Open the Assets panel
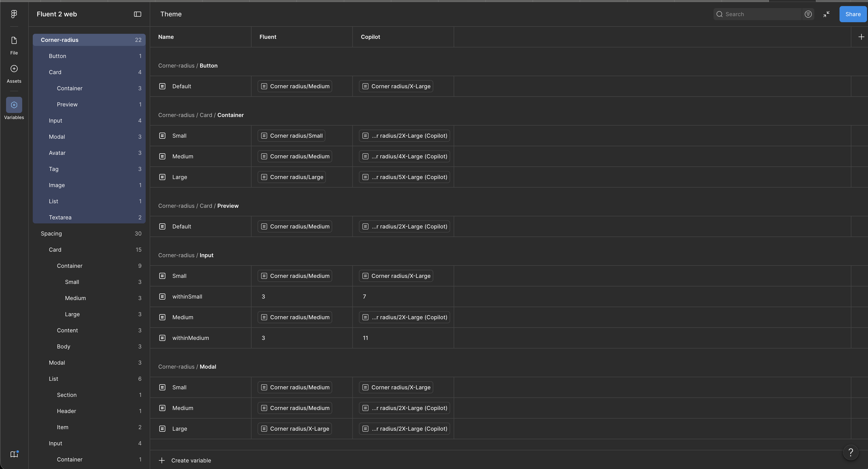Image resolution: width=868 pixels, height=469 pixels. click(x=14, y=74)
